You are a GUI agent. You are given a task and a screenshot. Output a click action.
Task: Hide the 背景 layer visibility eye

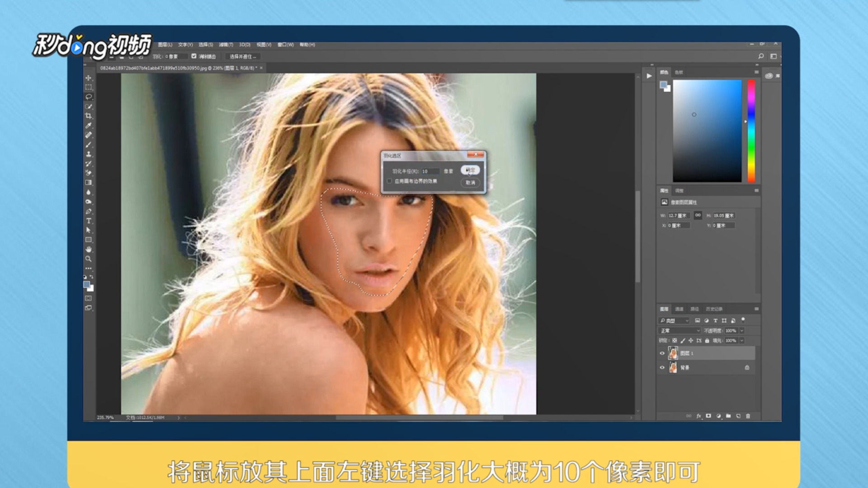(662, 368)
